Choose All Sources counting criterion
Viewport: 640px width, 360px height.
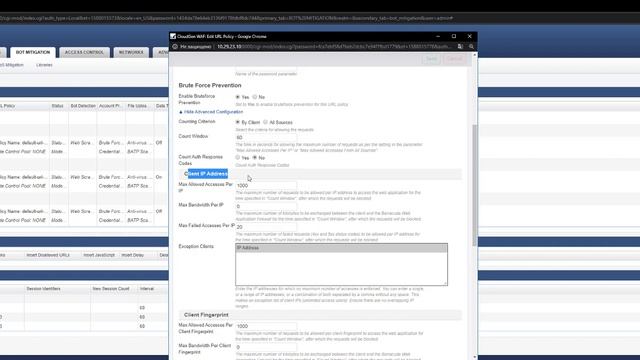click(265, 122)
